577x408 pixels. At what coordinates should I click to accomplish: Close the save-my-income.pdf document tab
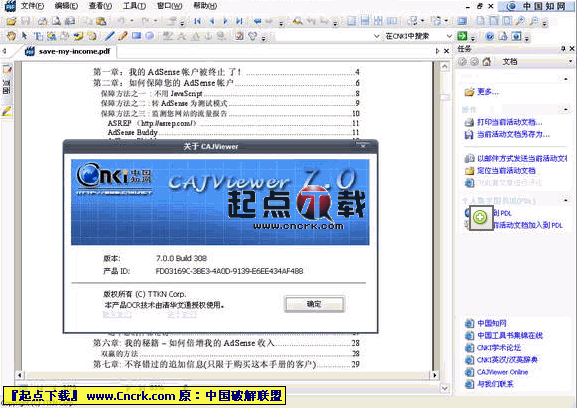(x=446, y=51)
